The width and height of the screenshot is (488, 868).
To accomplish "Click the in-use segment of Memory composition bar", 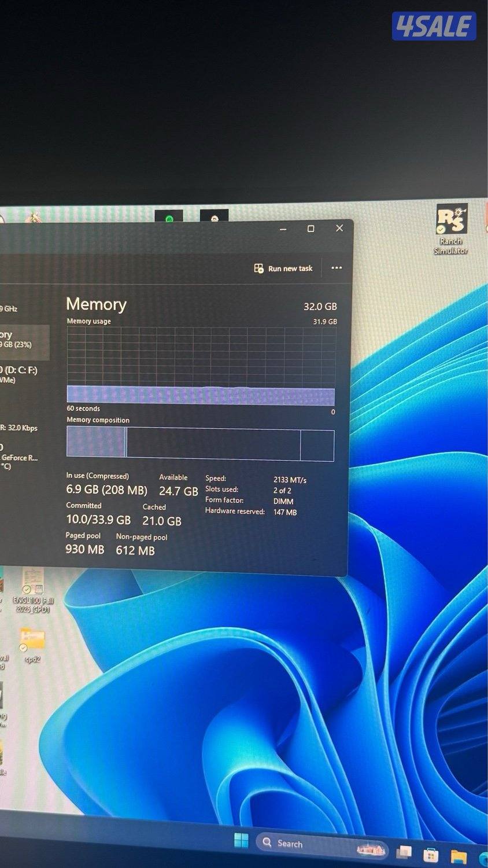I will tap(95, 442).
